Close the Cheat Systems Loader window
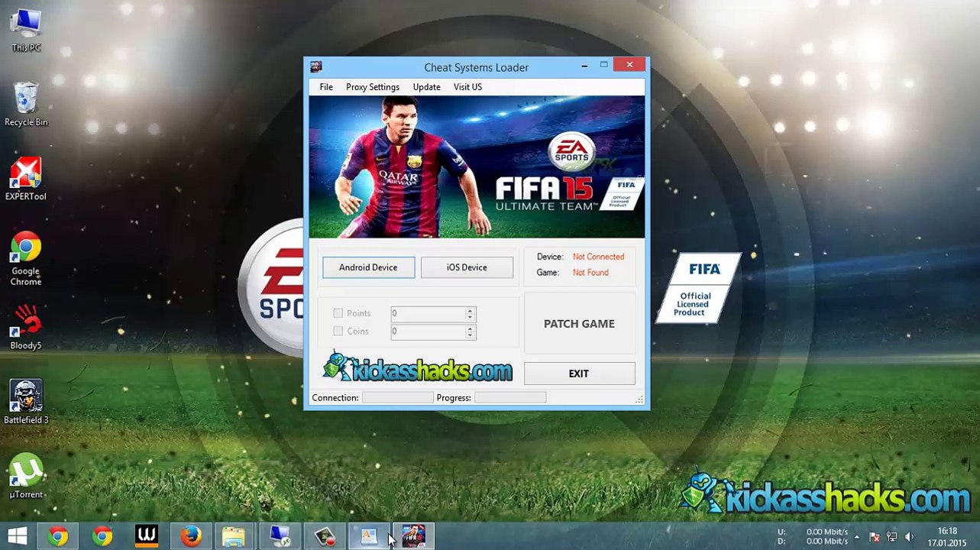 coord(629,65)
